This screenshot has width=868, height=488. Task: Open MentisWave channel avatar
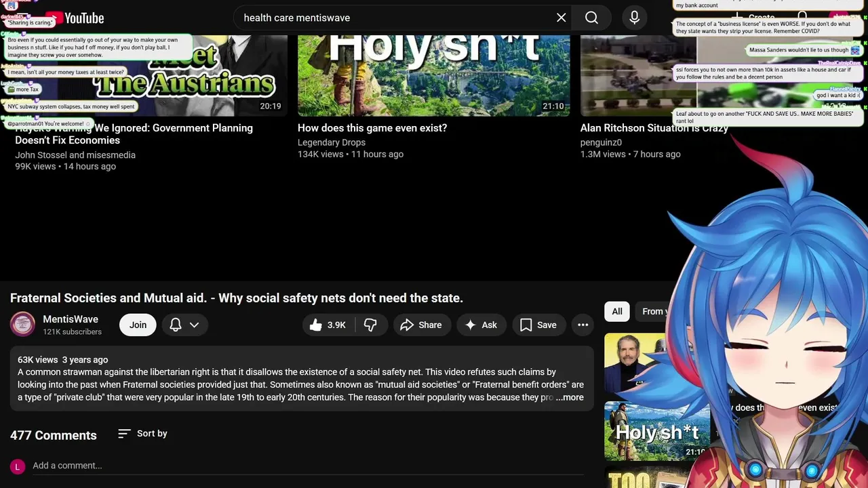coord(22,324)
